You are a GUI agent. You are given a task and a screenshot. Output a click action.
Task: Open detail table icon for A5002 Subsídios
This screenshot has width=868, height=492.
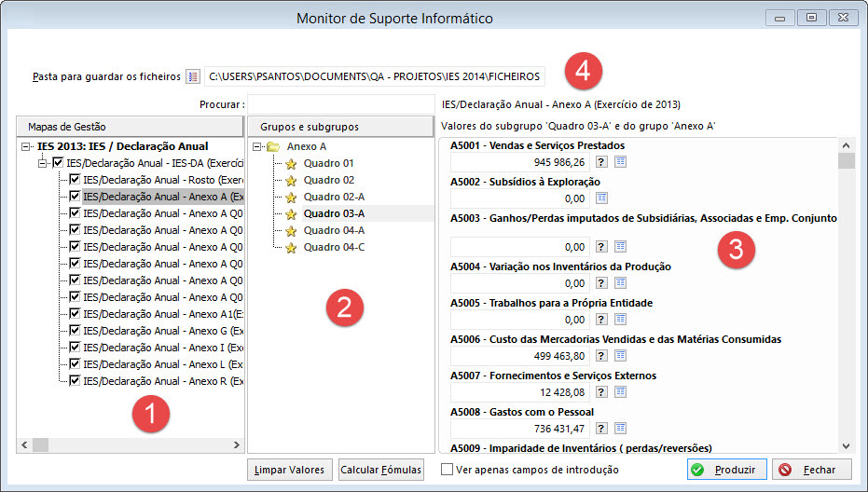pyautogui.click(x=601, y=198)
